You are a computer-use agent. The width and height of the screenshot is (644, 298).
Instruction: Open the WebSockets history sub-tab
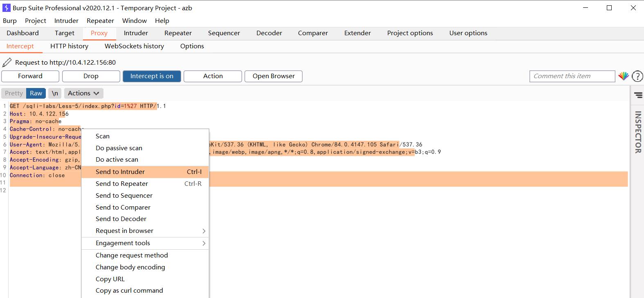[x=134, y=46]
